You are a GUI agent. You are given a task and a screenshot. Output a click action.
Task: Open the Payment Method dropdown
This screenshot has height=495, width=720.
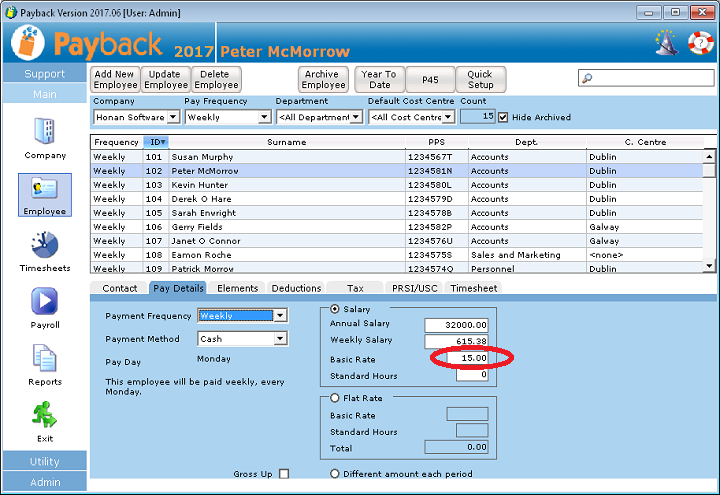tap(280, 339)
